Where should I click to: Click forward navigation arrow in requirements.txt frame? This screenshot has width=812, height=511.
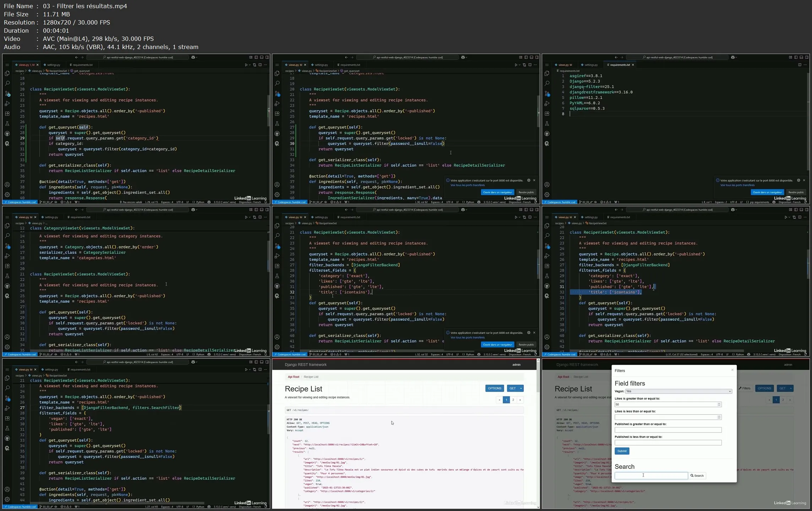click(622, 57)
